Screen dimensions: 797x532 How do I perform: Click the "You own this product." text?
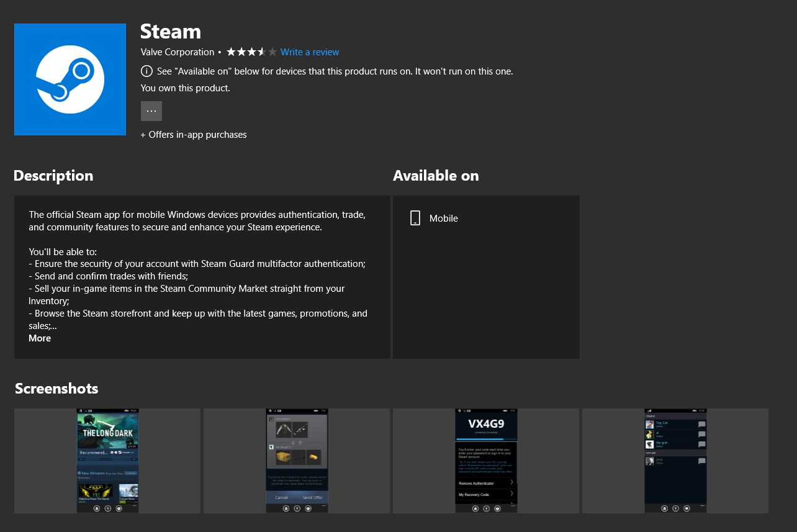coord(186,88)
